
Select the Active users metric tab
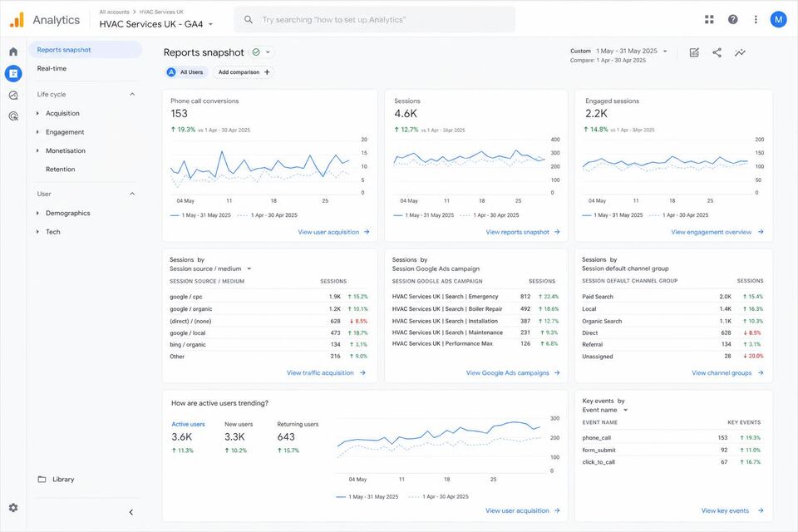point(188,436)
